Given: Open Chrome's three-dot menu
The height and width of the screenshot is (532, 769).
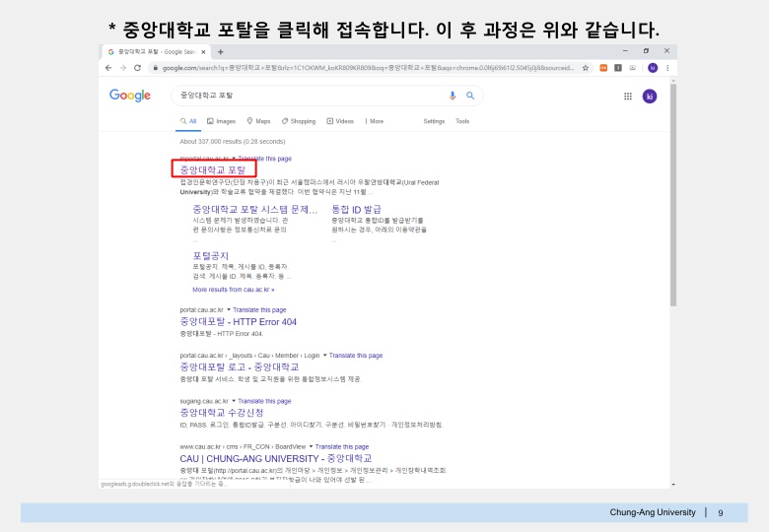Looking at the screenshot, I should (x=667, y=68).
